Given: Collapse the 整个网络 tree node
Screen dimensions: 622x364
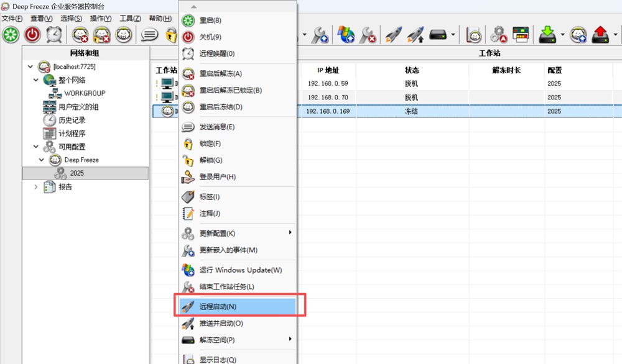Looking at the screenshot, I should [36, 80].
